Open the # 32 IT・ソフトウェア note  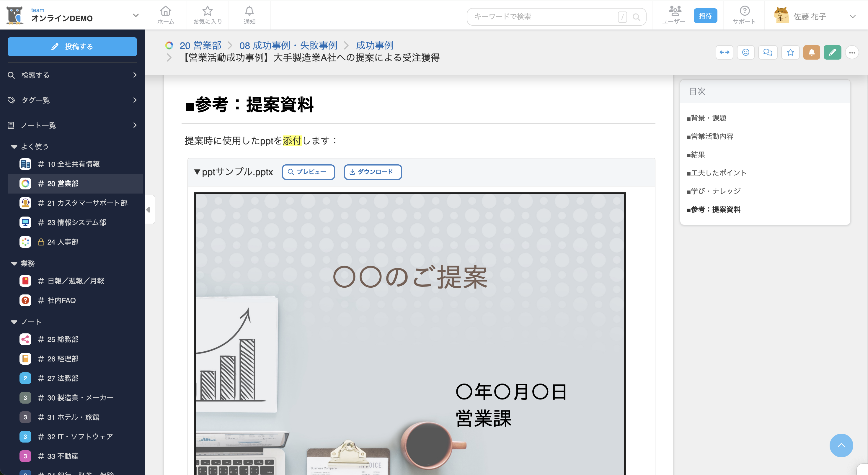(x=75, y=437)
